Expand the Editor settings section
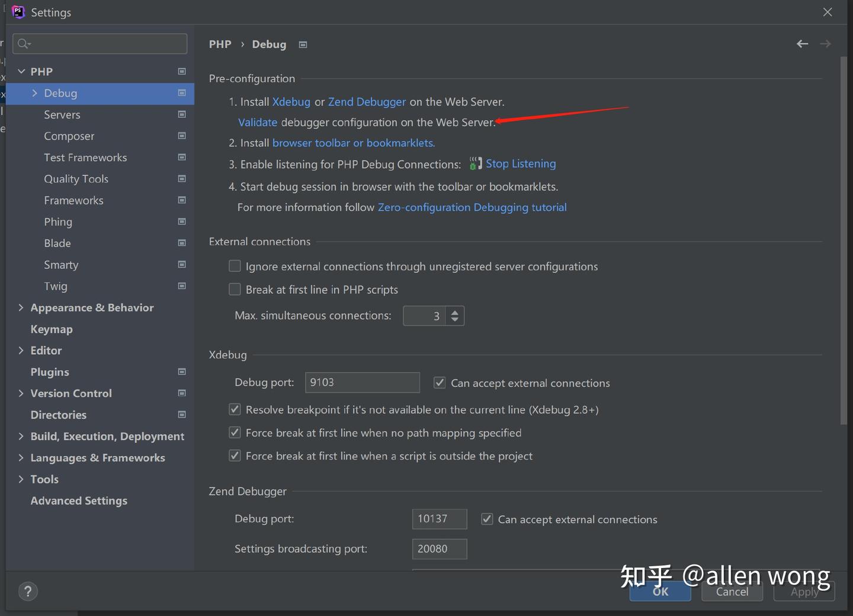The height and width of the screenshot is (616, 853). pos(21,350)
